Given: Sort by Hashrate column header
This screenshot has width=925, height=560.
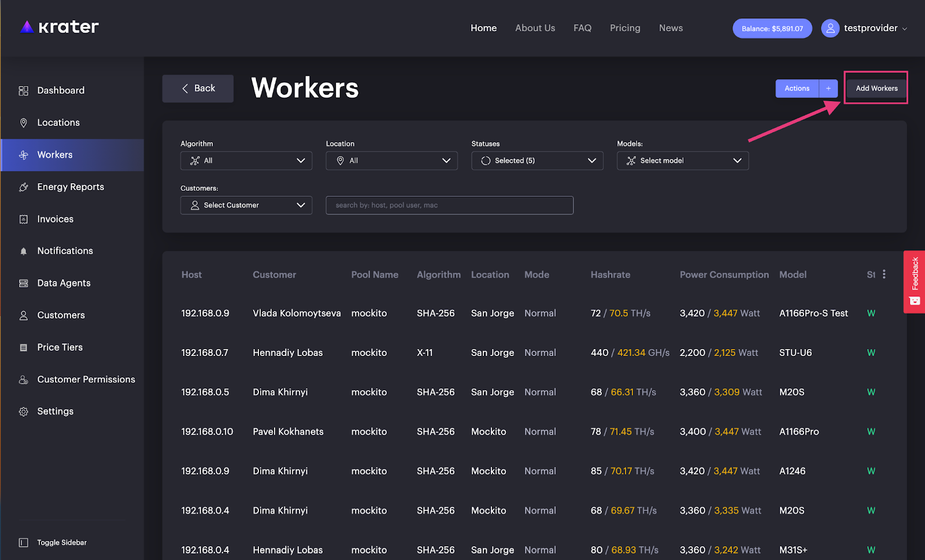Looking at the screenshot, I should 610,275.
